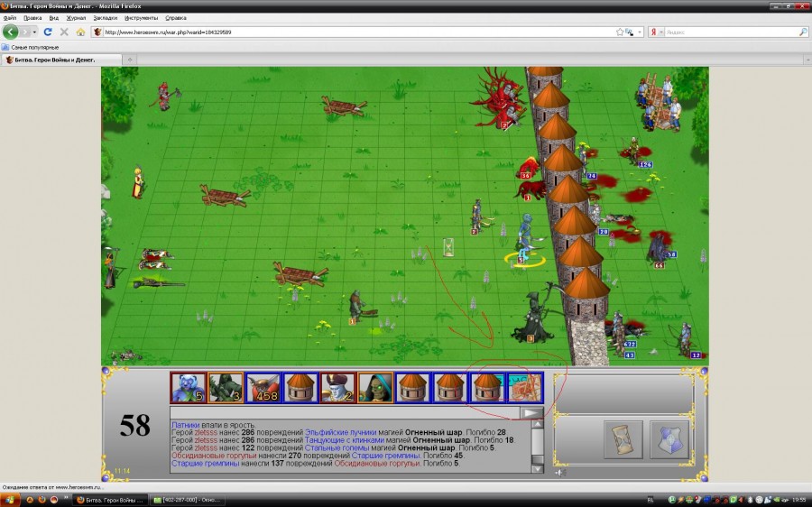Open the Самые популярные bookmarks folder

(x=32, y=47)
